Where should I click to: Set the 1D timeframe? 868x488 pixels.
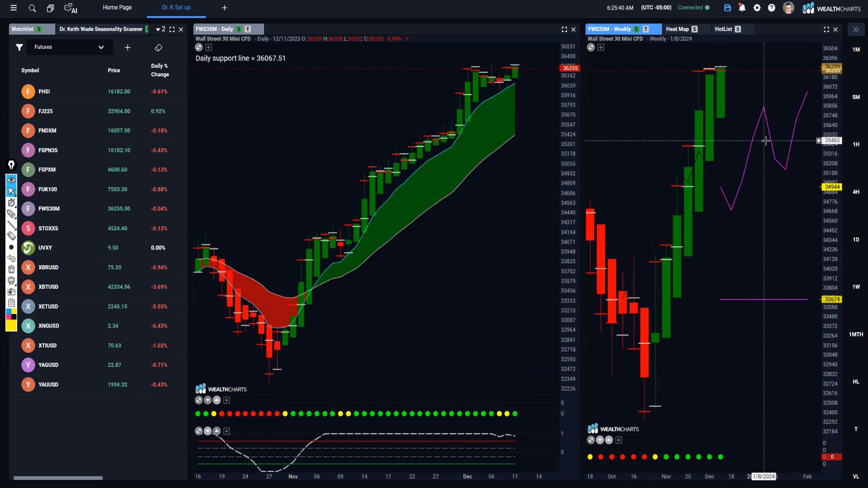pos(856,239)
